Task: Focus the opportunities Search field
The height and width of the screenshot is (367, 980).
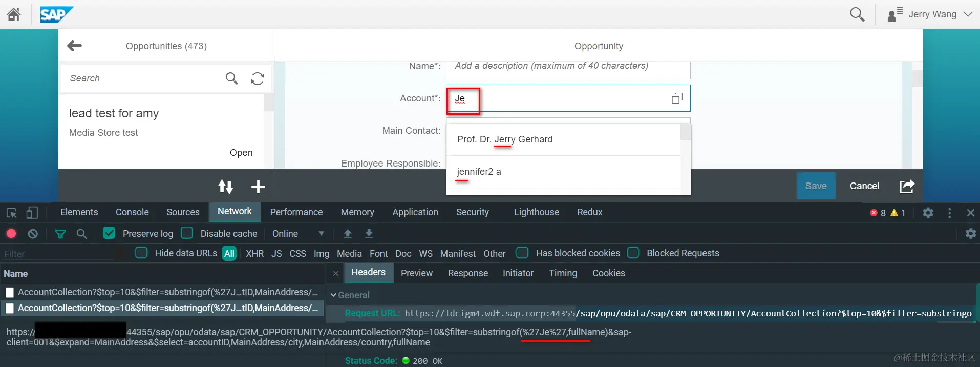Action: tap(143, 78)
